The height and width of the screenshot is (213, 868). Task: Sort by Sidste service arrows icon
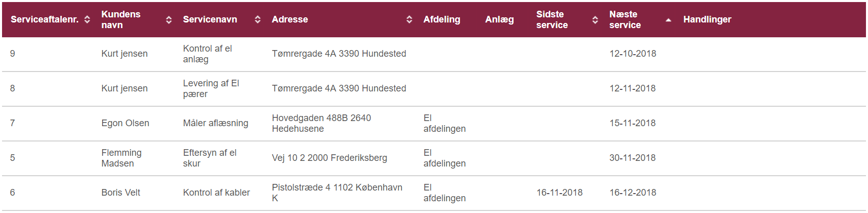595,20
